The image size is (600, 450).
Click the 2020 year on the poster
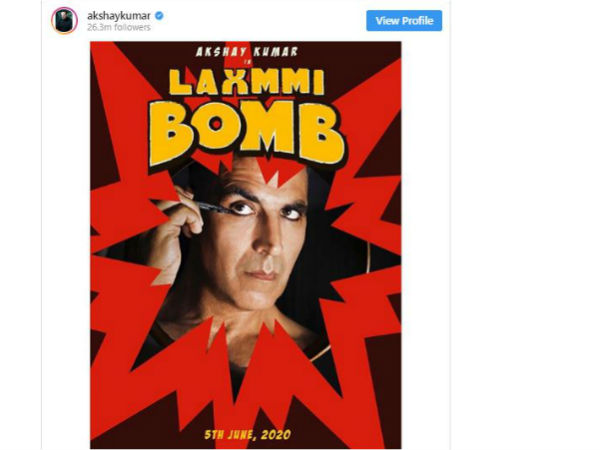point(276,435)
